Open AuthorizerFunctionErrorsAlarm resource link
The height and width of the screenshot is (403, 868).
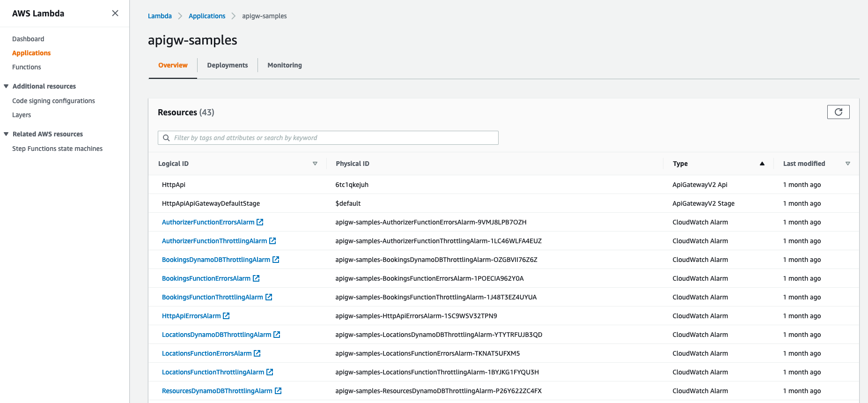pos(208,222)
